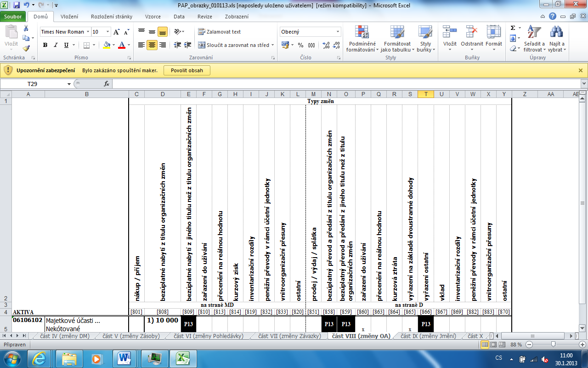Toggle bottom vertical alignment

click(162, 32)
